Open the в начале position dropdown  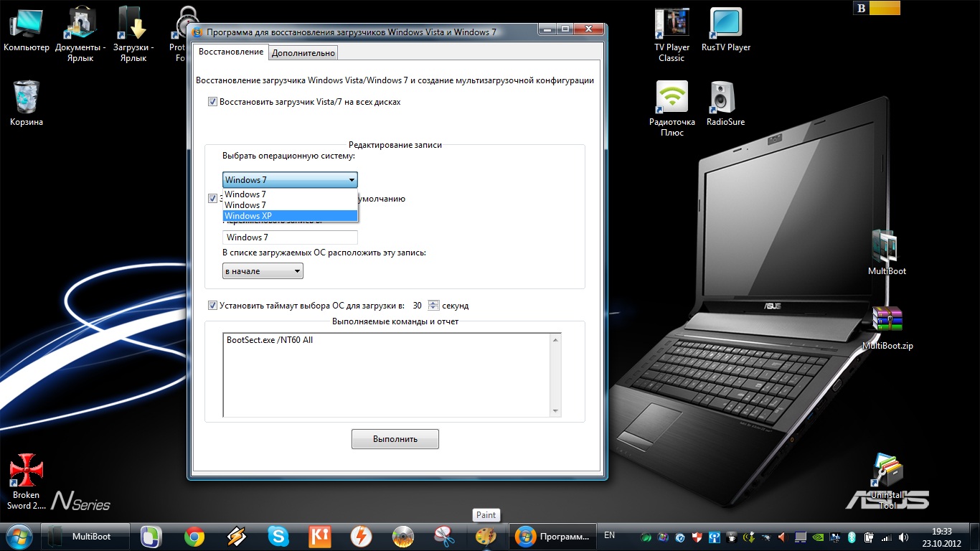[x=263, y=271]
